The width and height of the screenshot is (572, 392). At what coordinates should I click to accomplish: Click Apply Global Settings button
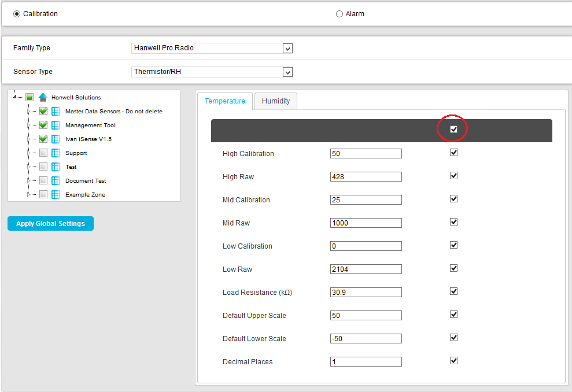click(x=50, y=224)
